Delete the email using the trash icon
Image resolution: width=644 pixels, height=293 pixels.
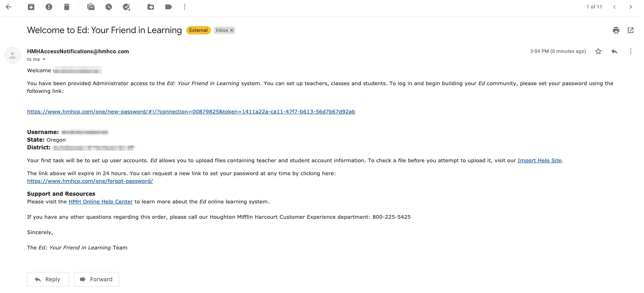click(67, 7)
